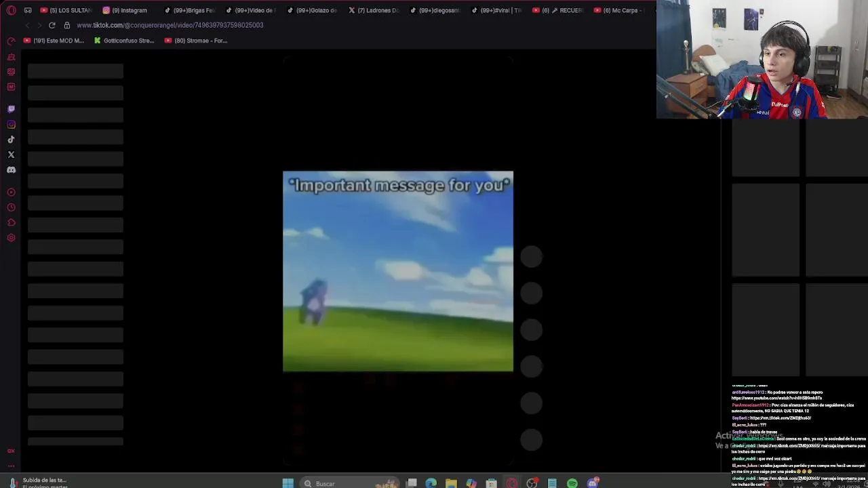Screen dimensions: 868x488
Task: Open the red M sidebar icon
Action: [11, 87]
